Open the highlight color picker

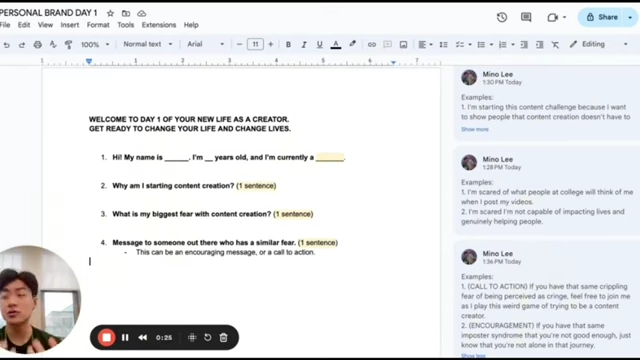pos(352,44)
